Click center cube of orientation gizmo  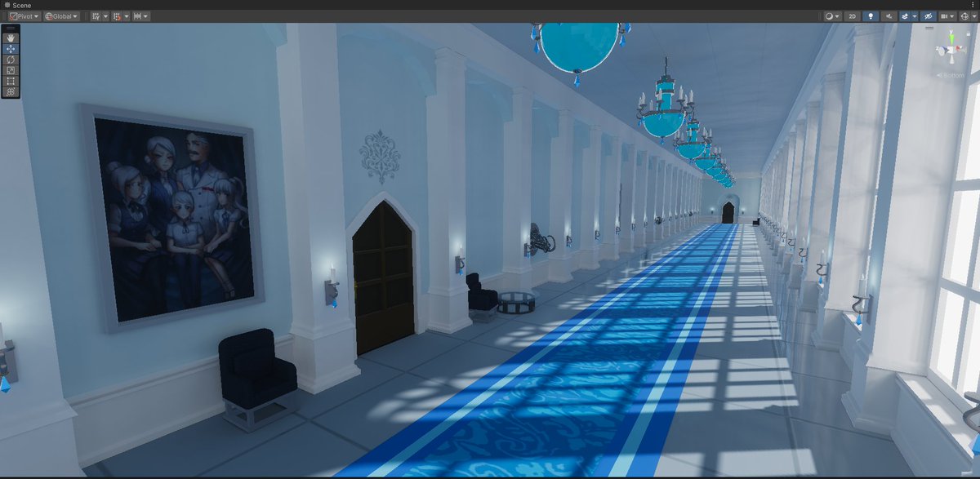click(951, 50)
